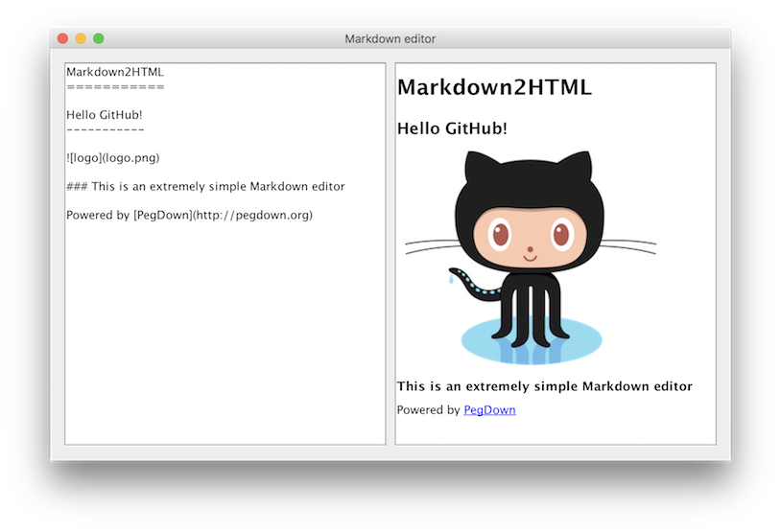
Task: Click the 'Markdown2HTML' source line in editor
Action: point(115,72)
